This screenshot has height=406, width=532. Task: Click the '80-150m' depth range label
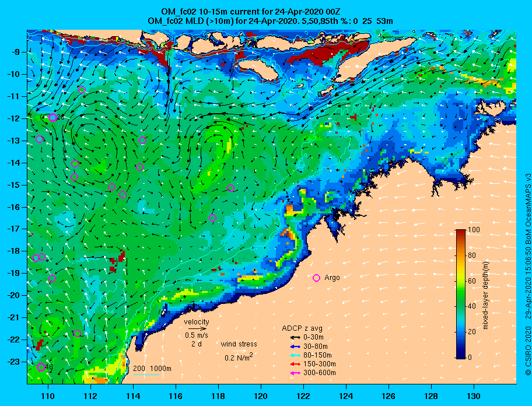coord(317,355)
